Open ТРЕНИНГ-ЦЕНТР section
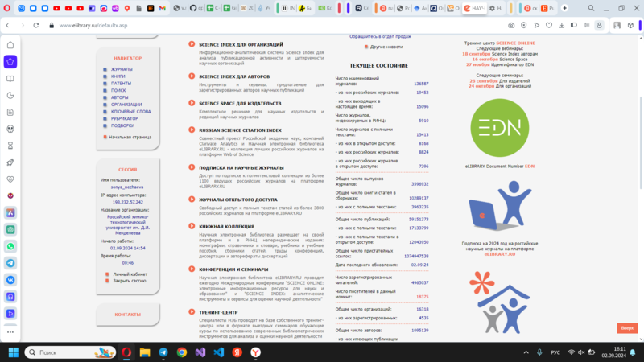644x362 pixels. pyautogui.click(x=218, y=312)
